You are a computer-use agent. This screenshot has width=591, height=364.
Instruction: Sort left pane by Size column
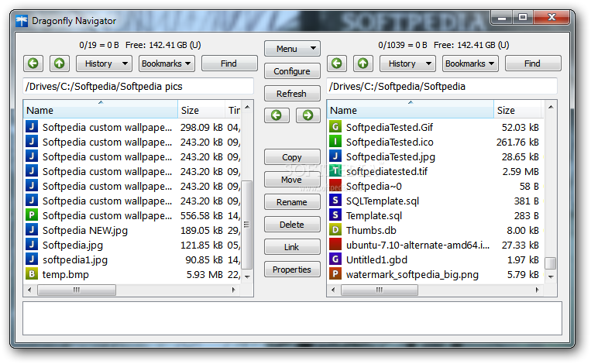[x=201, y=110]
